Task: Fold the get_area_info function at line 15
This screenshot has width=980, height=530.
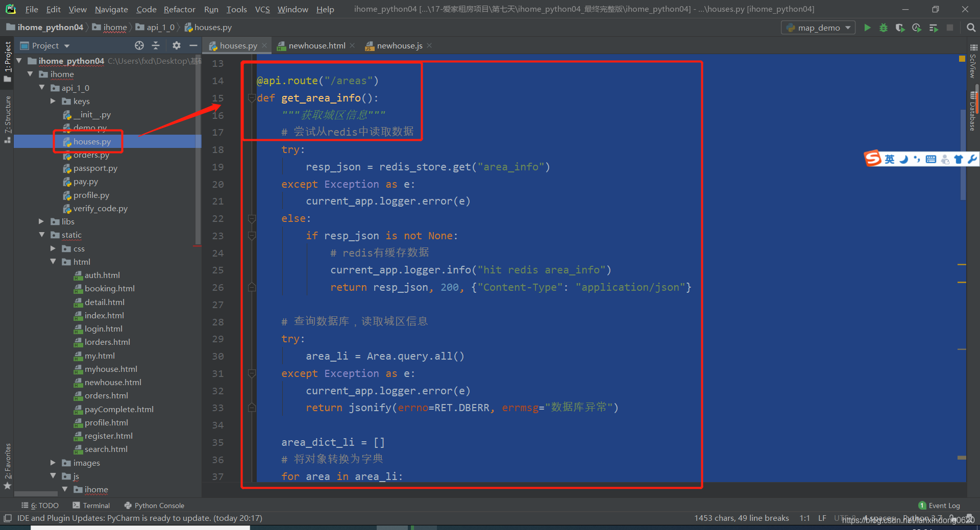Action: (x=251, y=98)
